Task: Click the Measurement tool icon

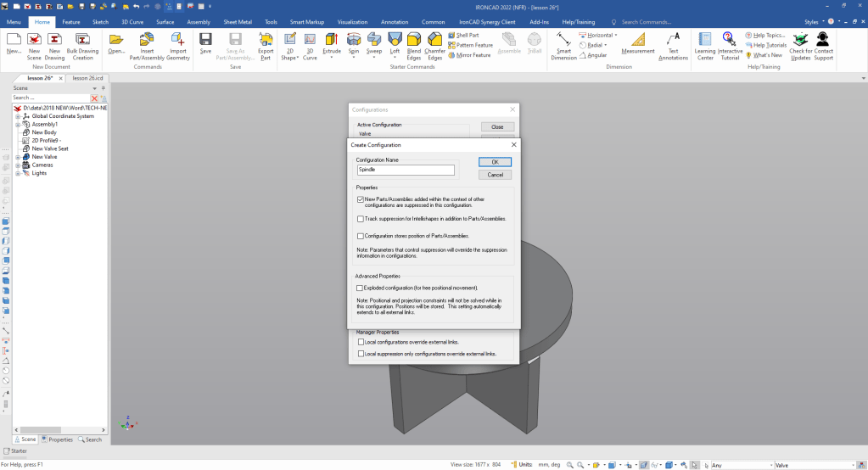Action: point(638,40)
